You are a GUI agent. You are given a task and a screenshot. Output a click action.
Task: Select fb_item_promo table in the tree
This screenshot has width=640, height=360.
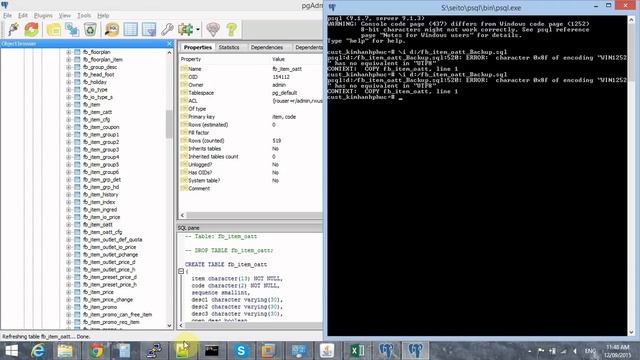pyautogui.click(x=100, y=307)
